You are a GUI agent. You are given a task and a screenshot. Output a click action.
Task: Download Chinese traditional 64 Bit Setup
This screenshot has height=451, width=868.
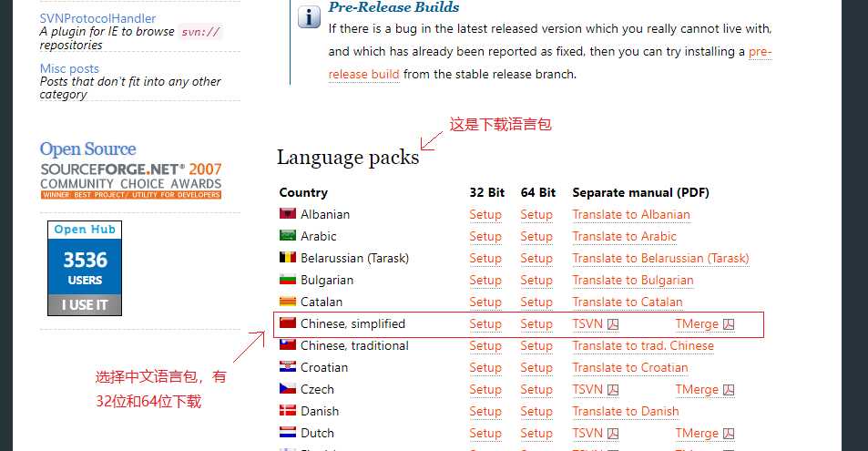tap(536, 345)
